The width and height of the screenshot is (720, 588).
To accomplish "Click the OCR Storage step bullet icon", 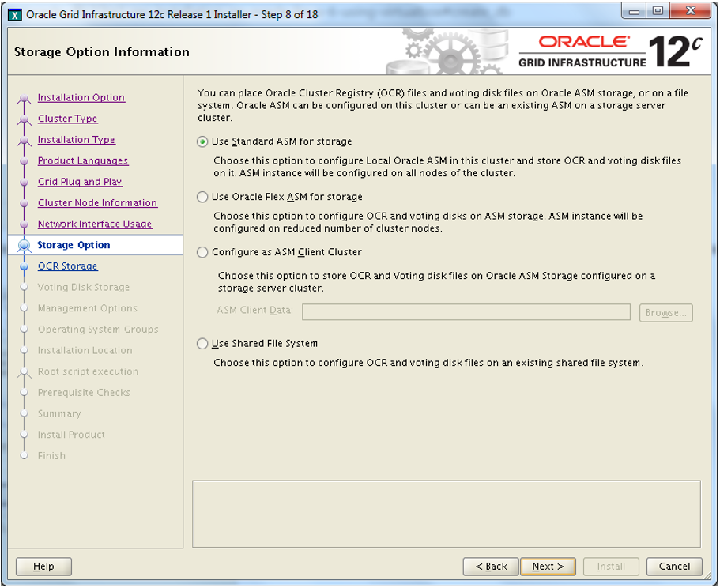I will 25,266.
